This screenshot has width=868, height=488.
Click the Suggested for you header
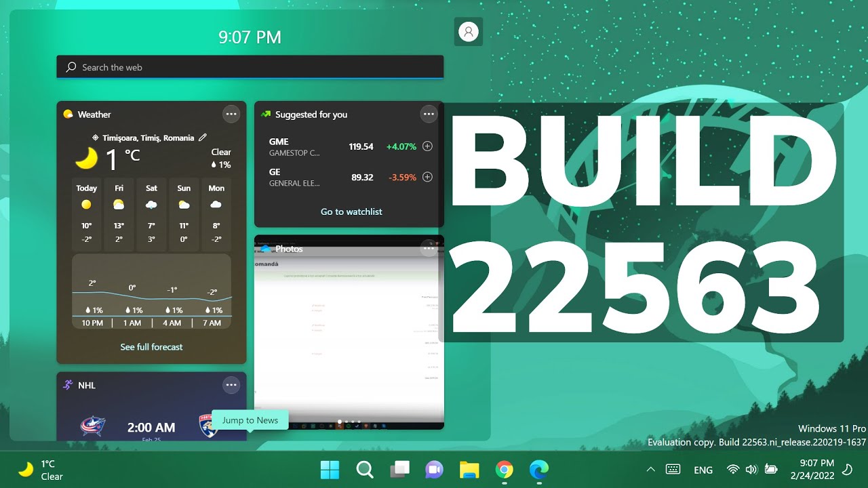coord(311,115)
